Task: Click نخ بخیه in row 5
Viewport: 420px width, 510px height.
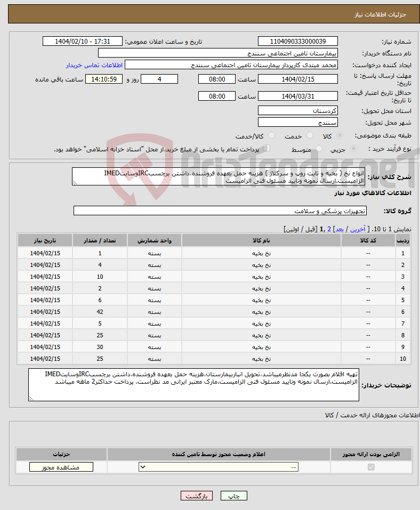Action: tap(261, 300)
